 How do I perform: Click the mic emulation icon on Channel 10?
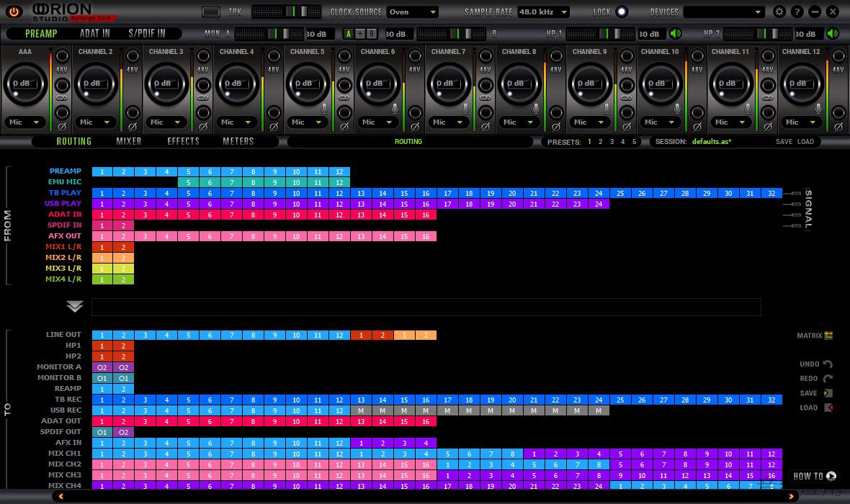point(677,109)
